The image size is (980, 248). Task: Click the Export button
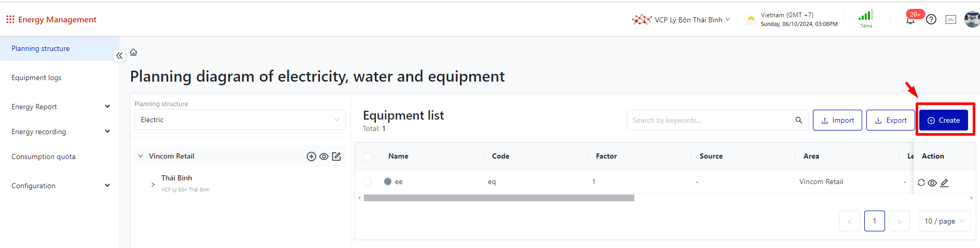pyautogui.click(x=891, y=120)
